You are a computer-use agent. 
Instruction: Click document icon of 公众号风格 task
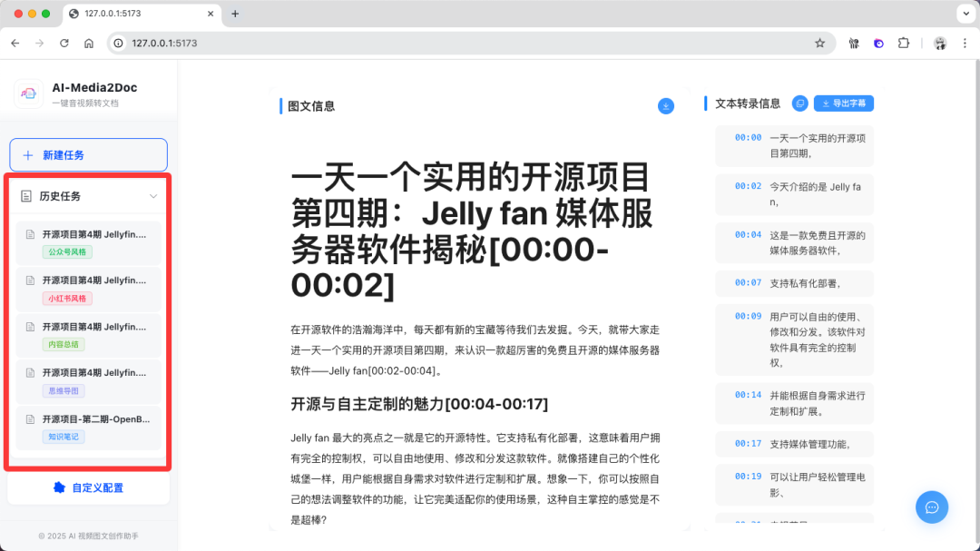[x=30, y=234]
